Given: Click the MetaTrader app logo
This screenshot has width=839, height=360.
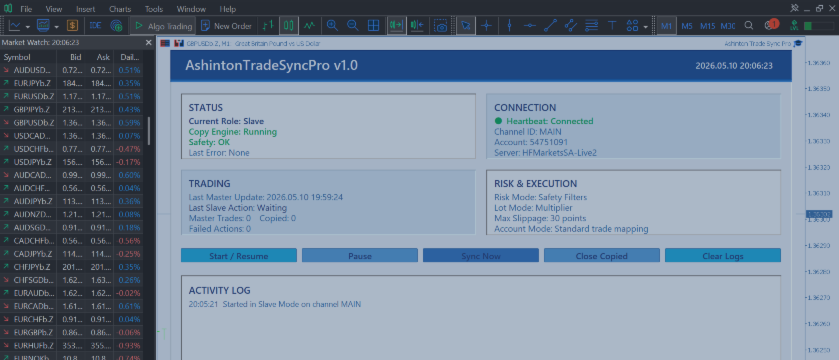Looking at the screenshot, I should coord(8,9).
